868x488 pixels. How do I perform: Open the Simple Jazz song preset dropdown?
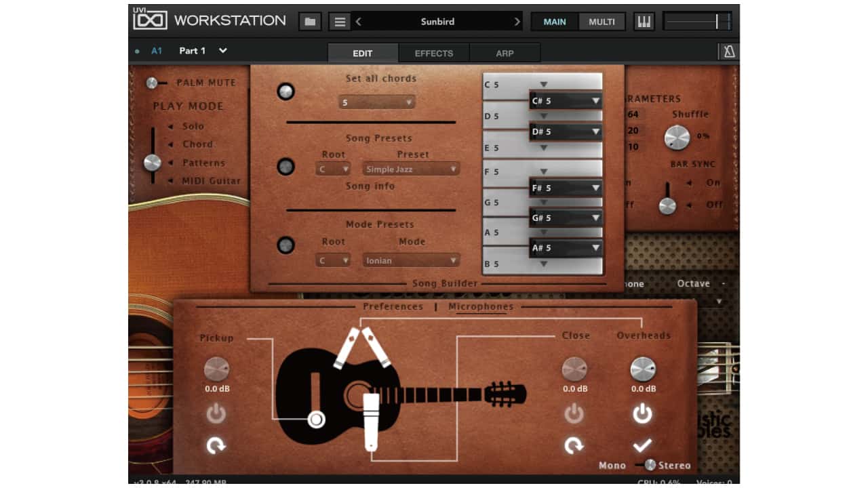(410, 168)
